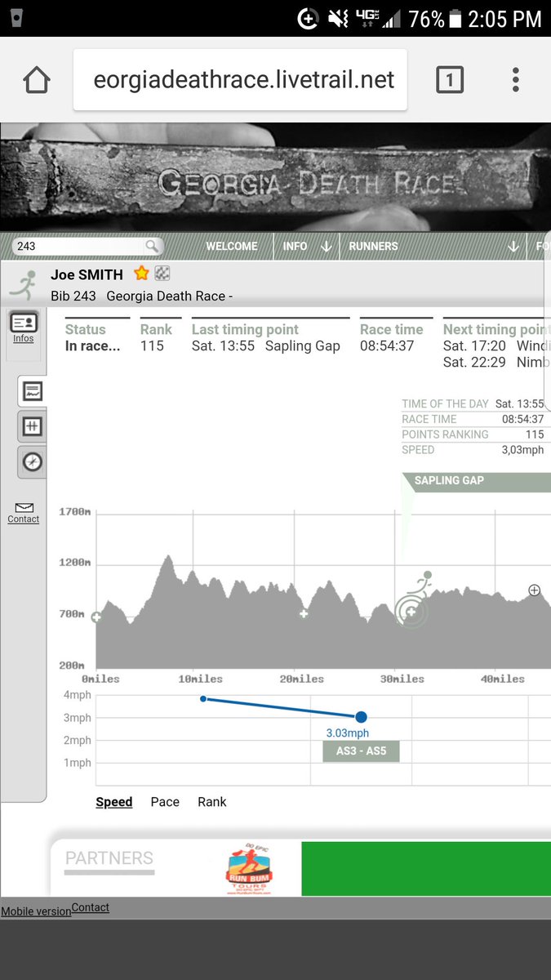Select the profile chart side tab
Viewport: 551px width, 980px height.
tap(32, 391)
